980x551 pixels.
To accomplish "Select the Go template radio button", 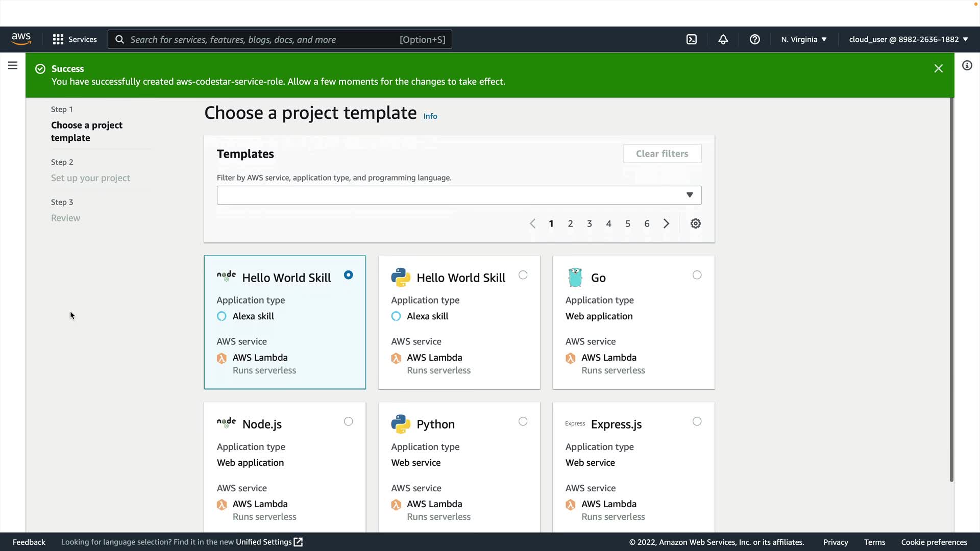I will 697,275.
